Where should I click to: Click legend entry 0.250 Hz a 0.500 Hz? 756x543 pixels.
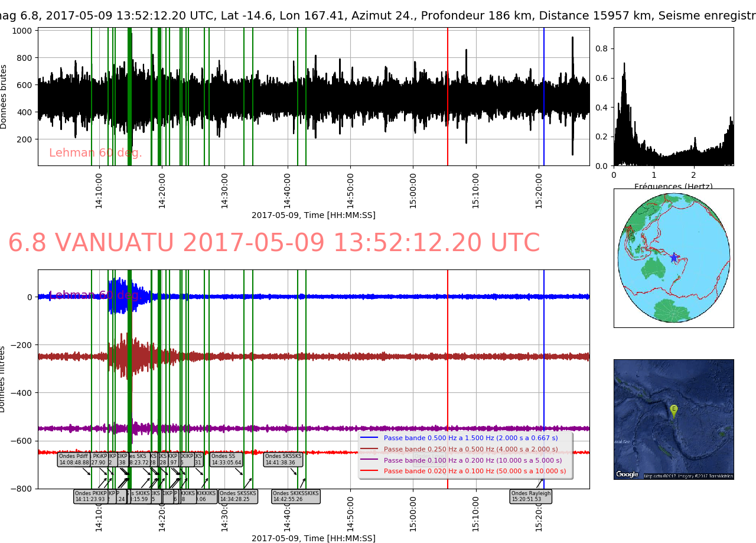coord(470,449)
